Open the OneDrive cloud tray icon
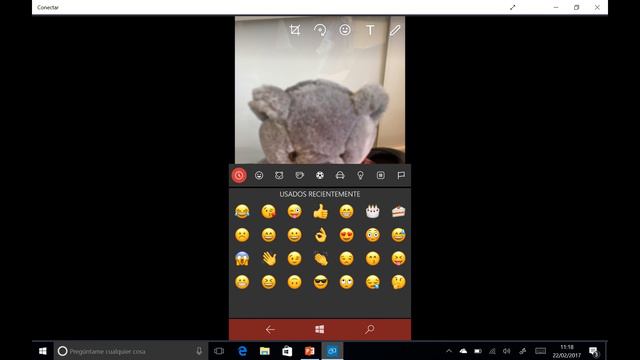This screenshot has height=360, width=640. click(x=463, y=351)
